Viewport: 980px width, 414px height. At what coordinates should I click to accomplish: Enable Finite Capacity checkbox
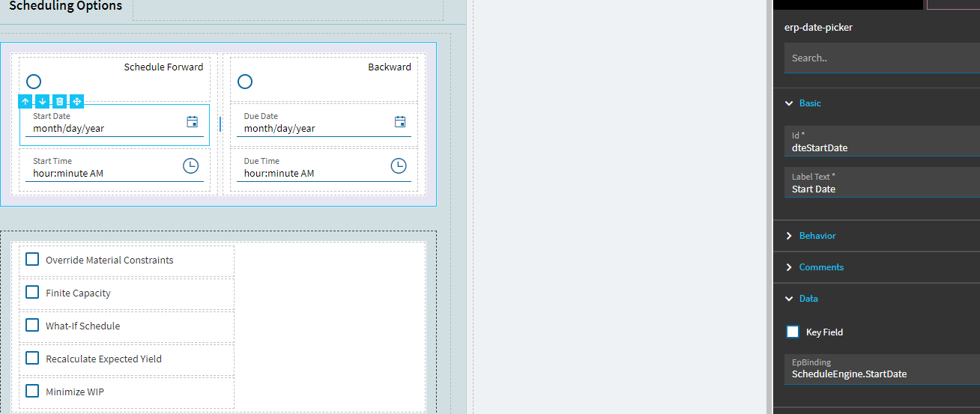point(32,292)
